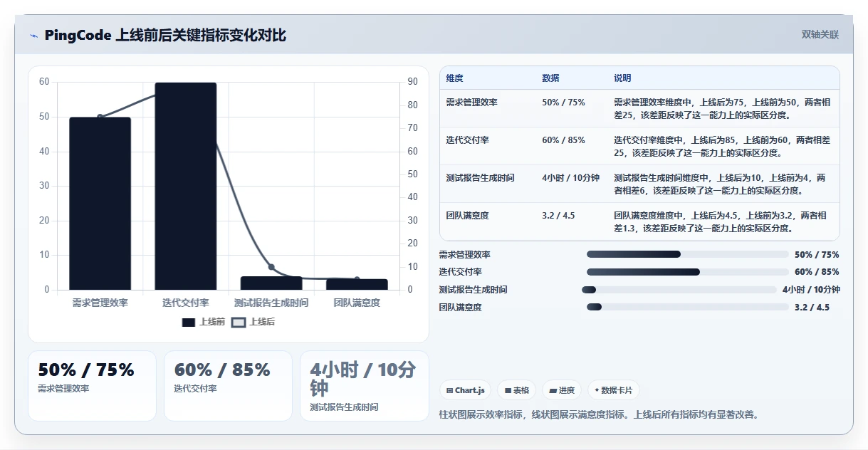Click the footer note 柱状图展示效率指标
This screenshot has height=450, width=868.
pos(481,414)
